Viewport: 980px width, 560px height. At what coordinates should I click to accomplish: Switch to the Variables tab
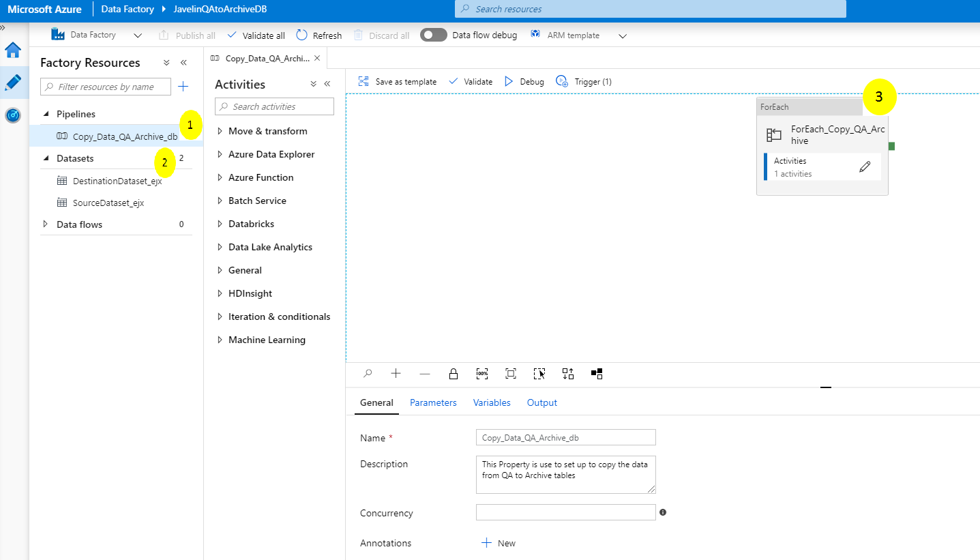492,402
